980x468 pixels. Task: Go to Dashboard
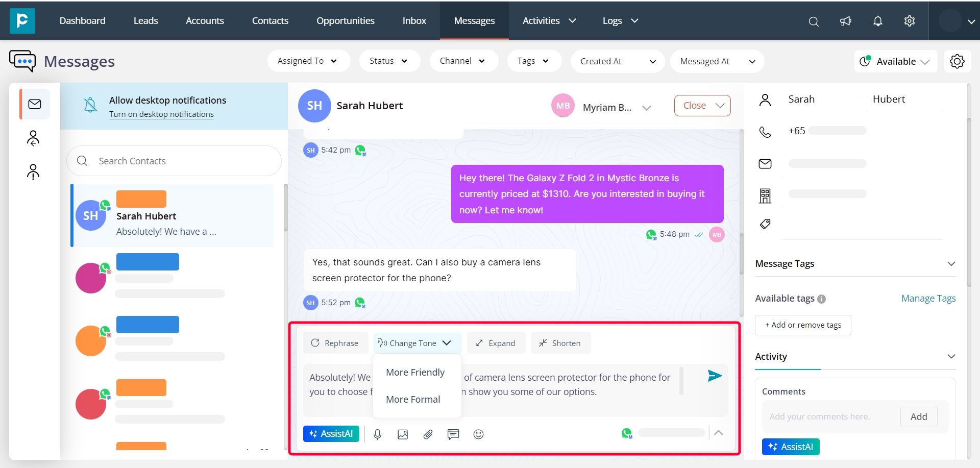(x=82, y=20)
